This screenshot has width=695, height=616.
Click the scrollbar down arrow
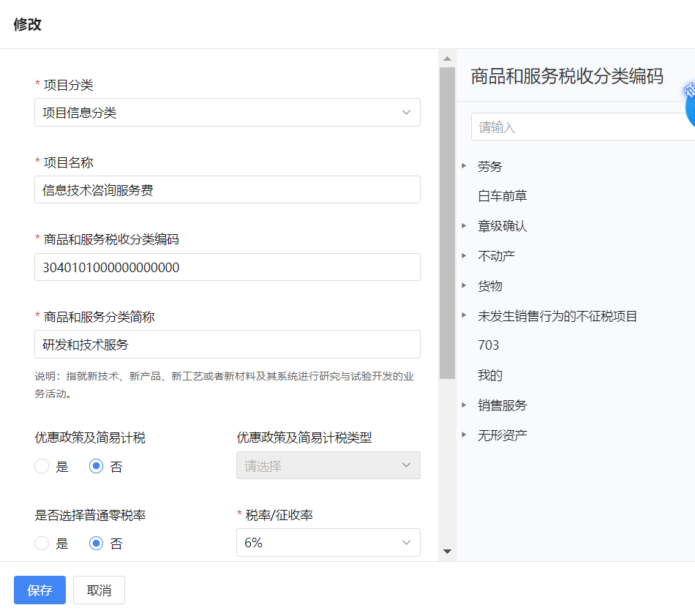click(x=447, y=552)
